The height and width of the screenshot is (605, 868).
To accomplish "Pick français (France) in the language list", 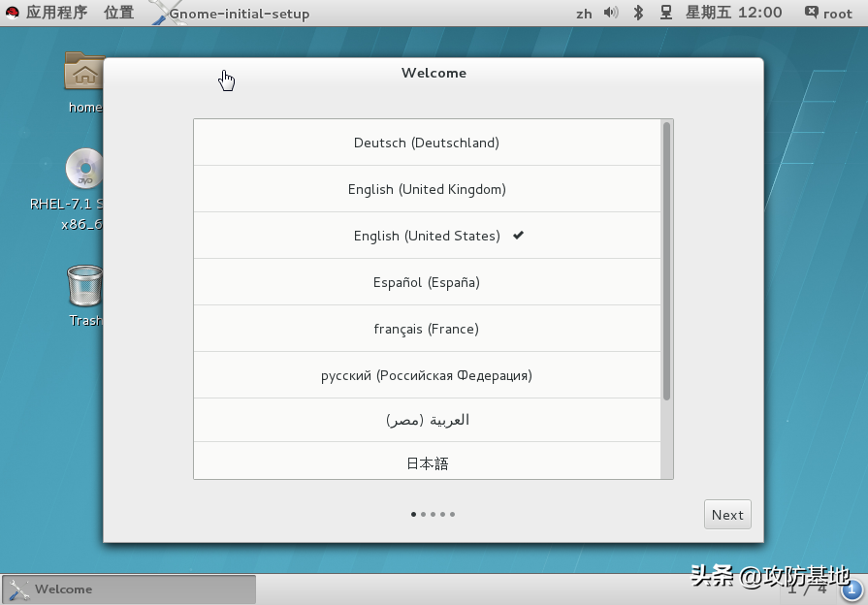I will [x=427, y=329].
